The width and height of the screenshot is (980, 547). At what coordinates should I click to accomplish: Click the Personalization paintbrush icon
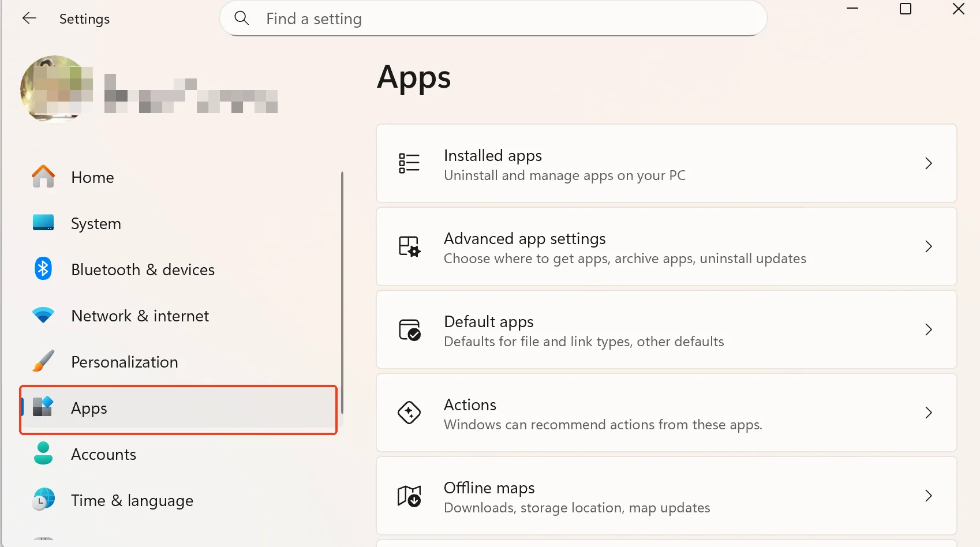pos(43,361)
